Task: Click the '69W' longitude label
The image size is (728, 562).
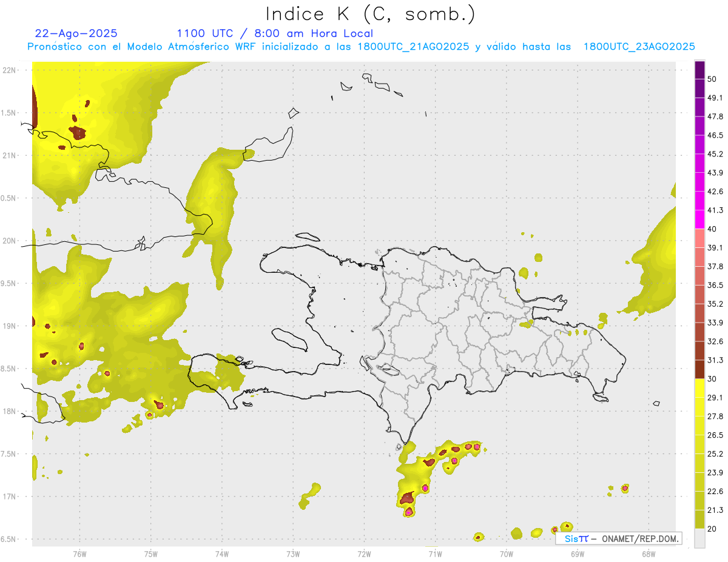Action: pyautogui.click(x=577, y=554)
